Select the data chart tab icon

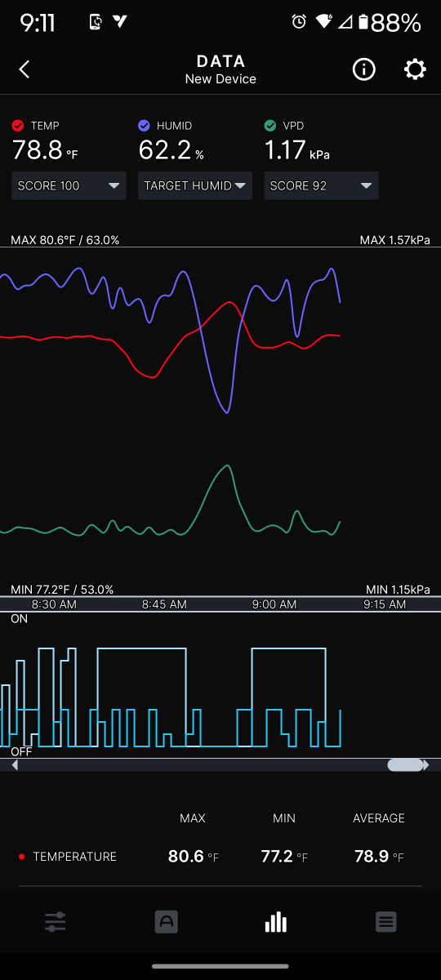[276, 922]
